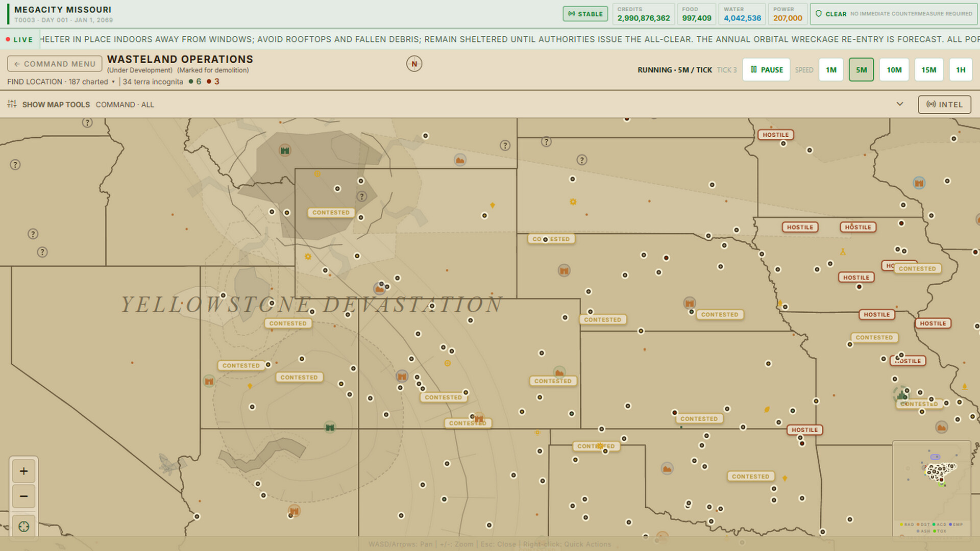The width and height of the screenshot is (980, 551).
Task: Click the Food resource counter
Action: coord(697,14)
